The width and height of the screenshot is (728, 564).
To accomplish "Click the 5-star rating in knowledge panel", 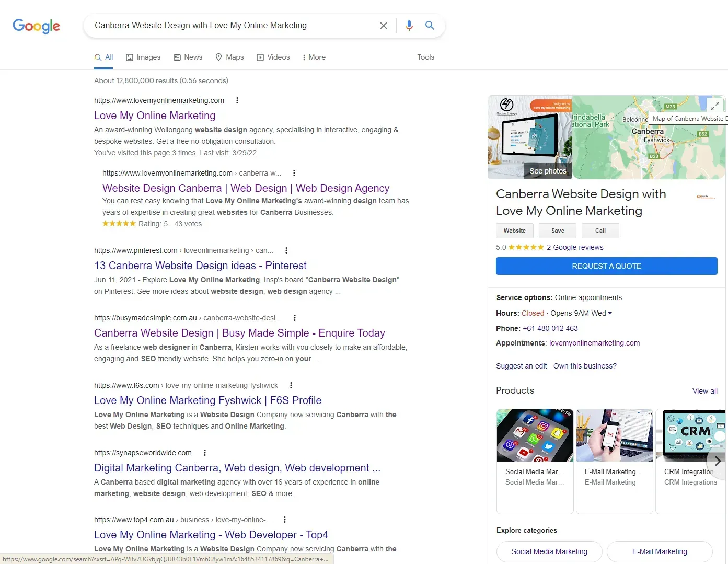I will pyautogui.click(x=526, y=247).
